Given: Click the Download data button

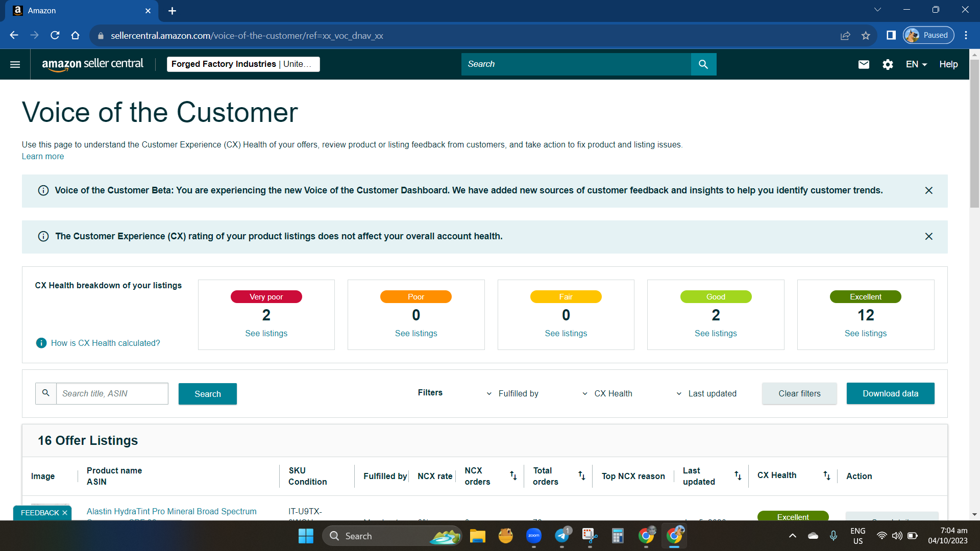Looking at the screenshot, I should pyautogui.click(x=890, y=393).
